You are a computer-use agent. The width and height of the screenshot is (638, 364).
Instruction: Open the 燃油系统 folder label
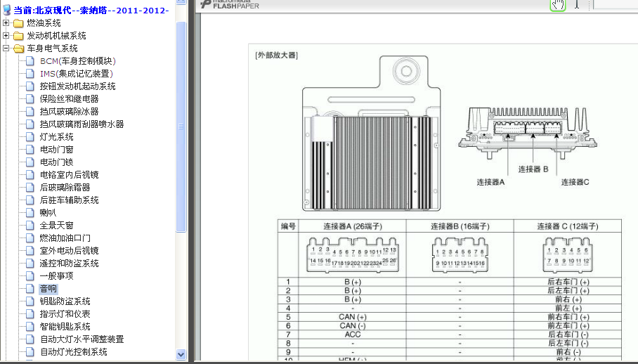(44, 22)
